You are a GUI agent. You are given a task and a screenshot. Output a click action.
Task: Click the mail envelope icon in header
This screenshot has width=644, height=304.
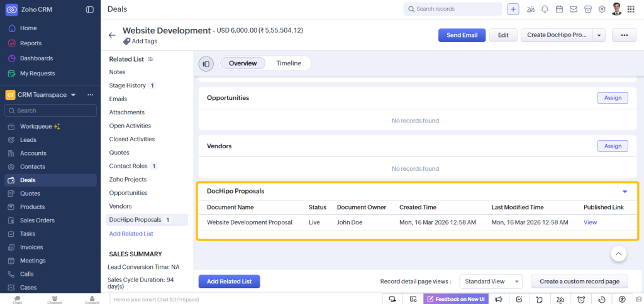574,9
